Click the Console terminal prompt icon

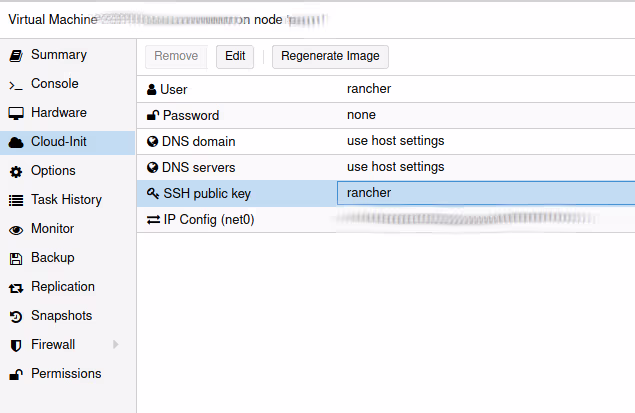pos(15,84)
